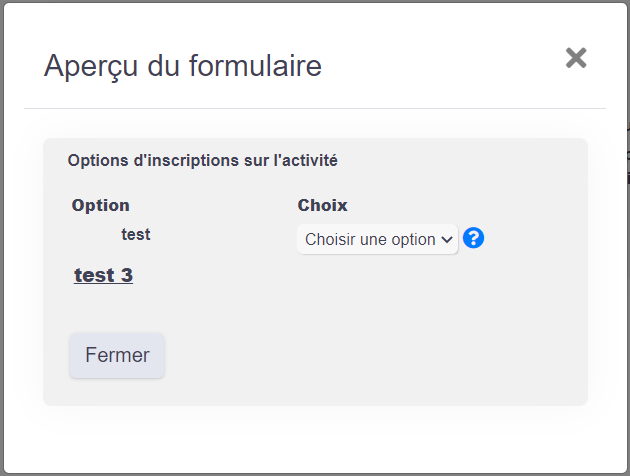This screenshot has height=476, width=630.
Task: Open the underlined "test 3" link
Action: click(103, 276)
